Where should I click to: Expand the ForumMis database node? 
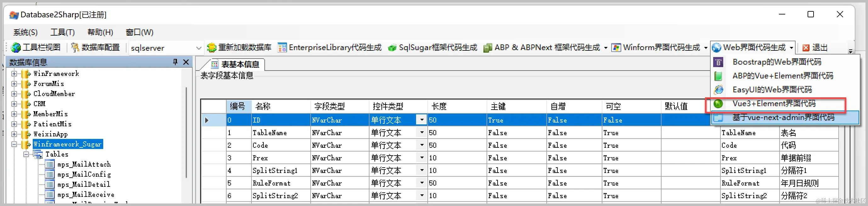tap(14, 83)
